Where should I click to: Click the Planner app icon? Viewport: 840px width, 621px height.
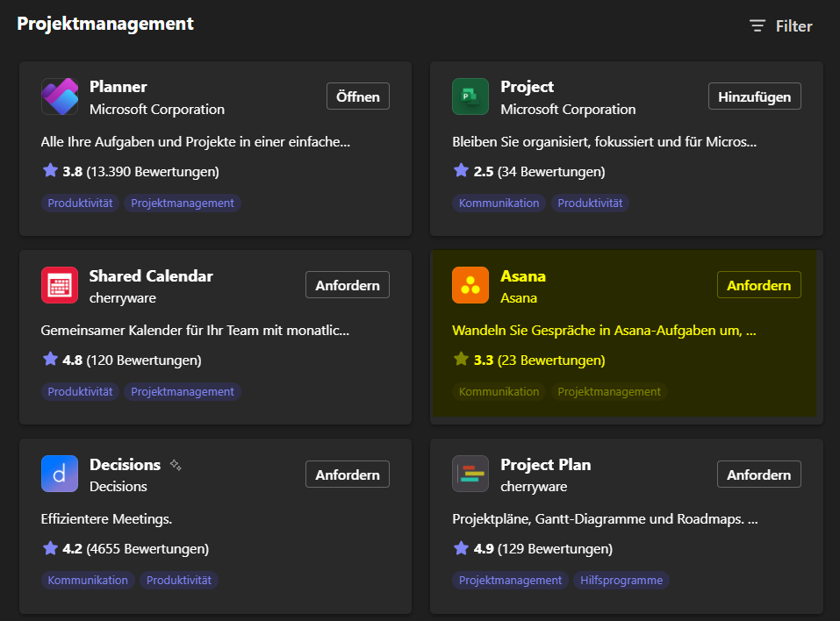pyautogui.click(x=60, y=96)
